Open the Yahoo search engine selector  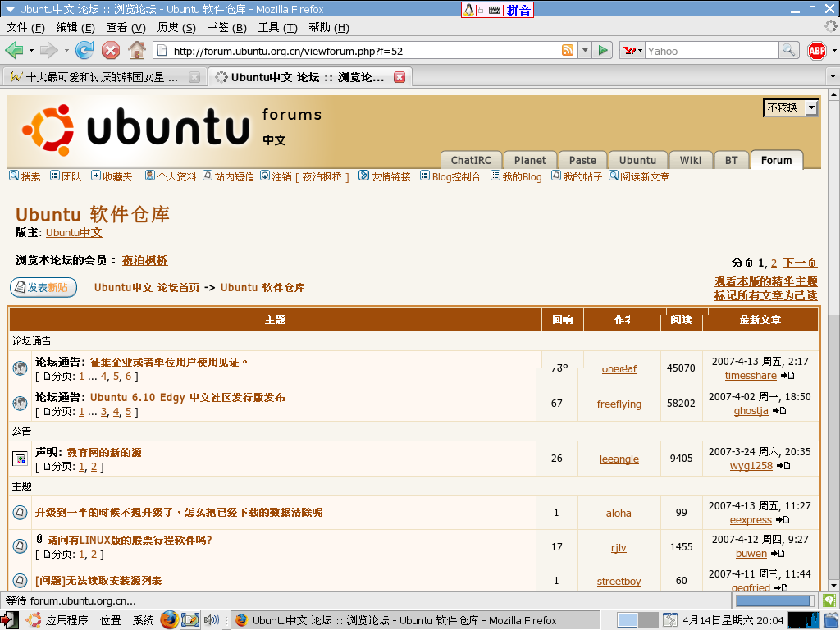coord(632,50)
